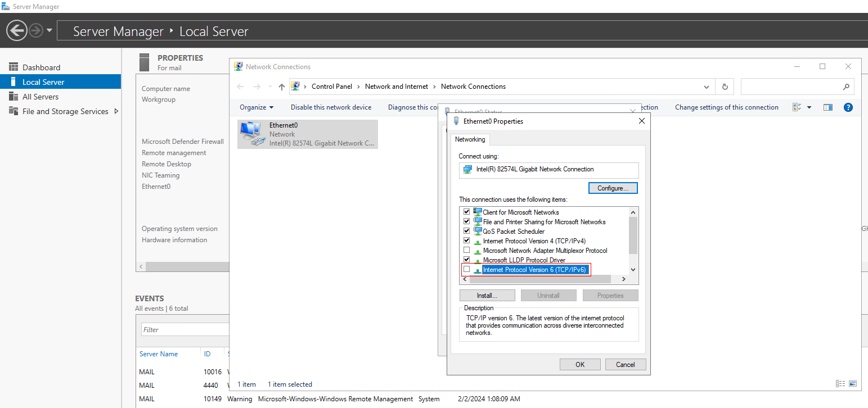The height and width of the screenshot is (408, 868).
Task: Click horizontal scrollbar right arrow in items list
Action: pyautogui.click(x=623, y=279)
